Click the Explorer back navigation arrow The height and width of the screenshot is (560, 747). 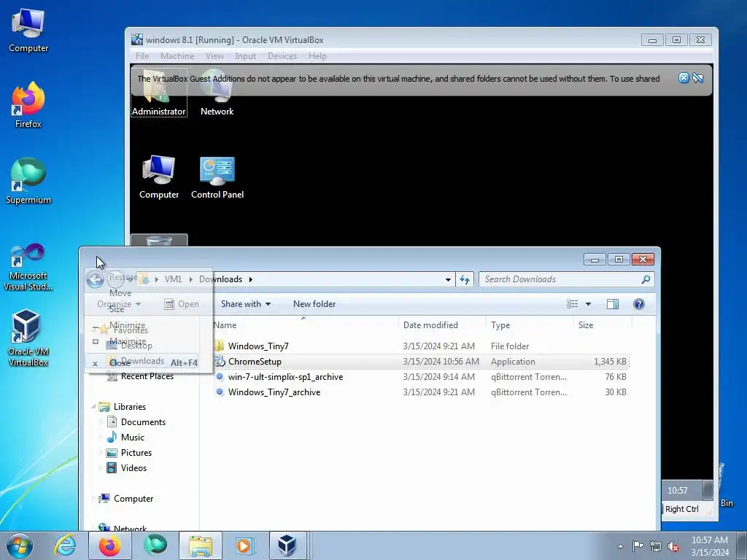[96, 279]
